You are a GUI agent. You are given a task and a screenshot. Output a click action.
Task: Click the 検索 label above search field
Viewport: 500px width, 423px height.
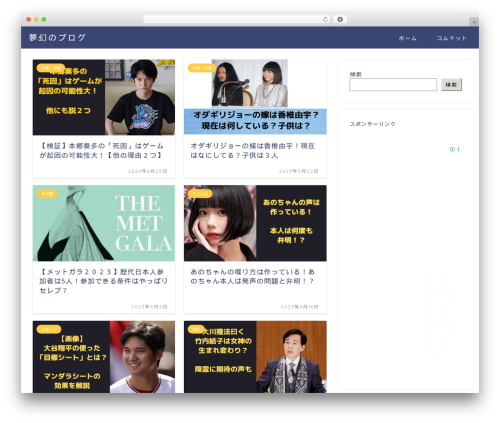coord(355,74)
